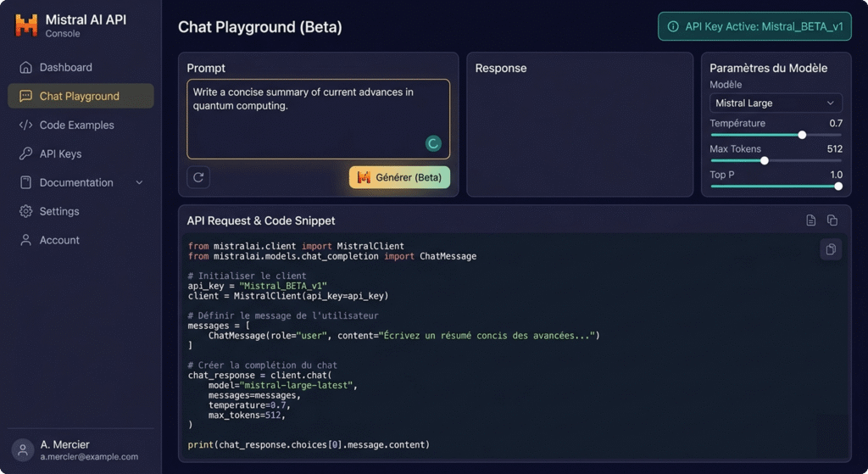Click "mistral-large-latest" in the code
The height and width of the screenshot is (474, 868).
pyautogui.click(x=298, y=385)
